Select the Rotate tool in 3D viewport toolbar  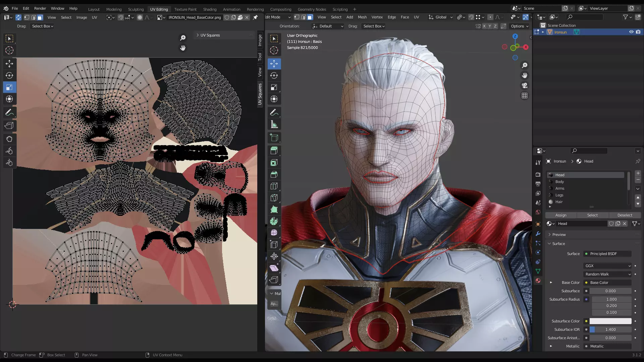coord(274,75)
